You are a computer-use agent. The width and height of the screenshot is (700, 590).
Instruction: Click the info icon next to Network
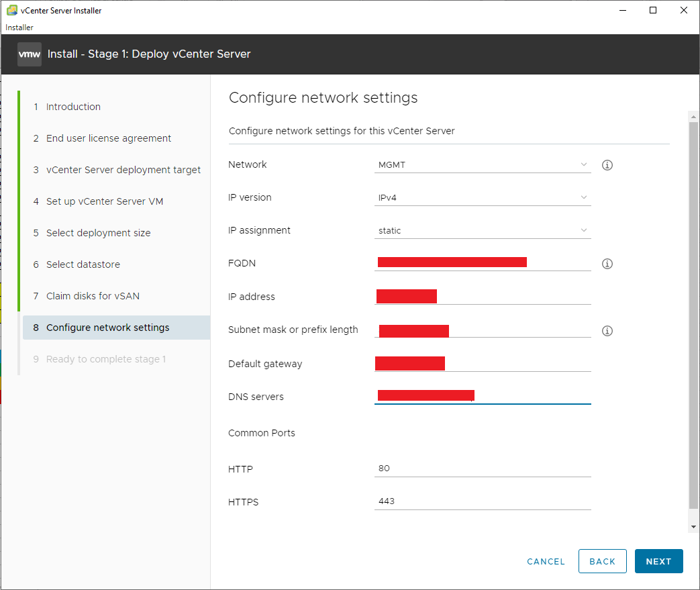(607, 165)
